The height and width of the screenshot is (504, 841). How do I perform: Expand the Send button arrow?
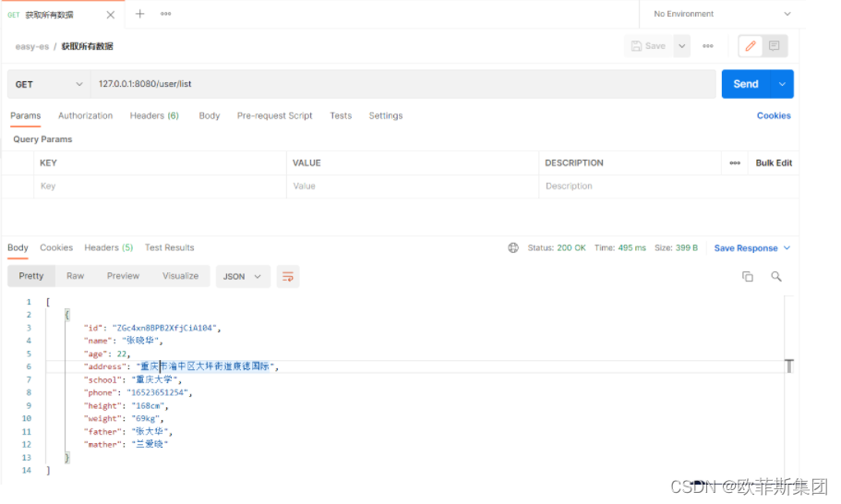pos(782,84)
